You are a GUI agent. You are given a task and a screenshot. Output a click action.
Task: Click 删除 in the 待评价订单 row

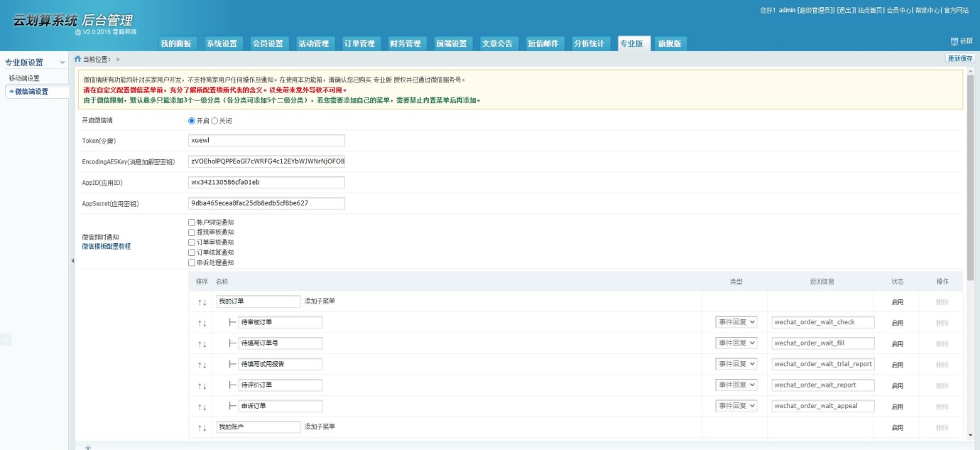pos(942,386)
